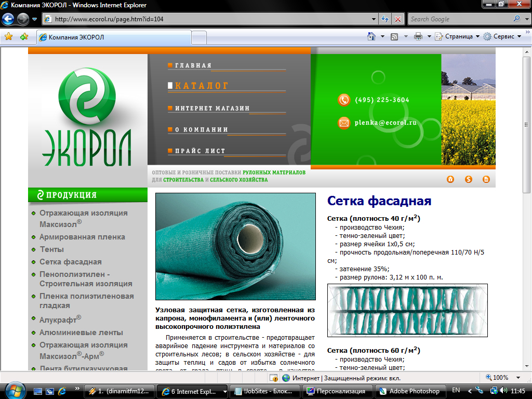Click the orange document icon
The width and height of the screenshot is (532, 399).
point(486,179)
